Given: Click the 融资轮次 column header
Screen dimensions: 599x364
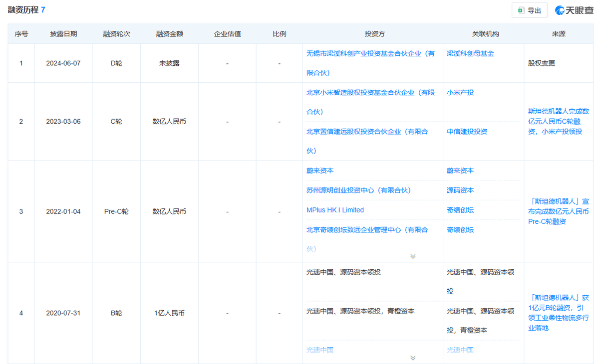Looking at the screenshot, I should (116, 34).
